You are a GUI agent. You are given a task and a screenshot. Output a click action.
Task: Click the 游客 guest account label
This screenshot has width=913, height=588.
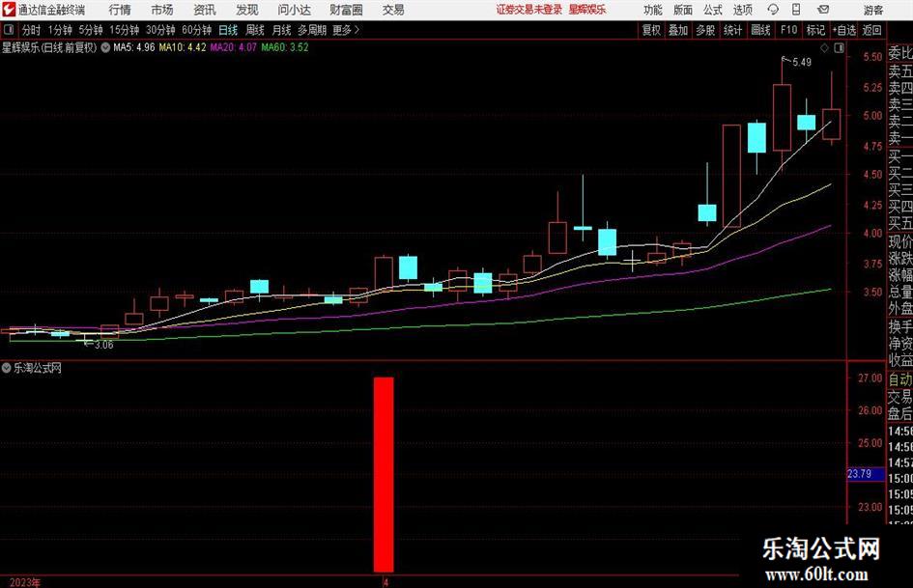click(x=872, y=10)
